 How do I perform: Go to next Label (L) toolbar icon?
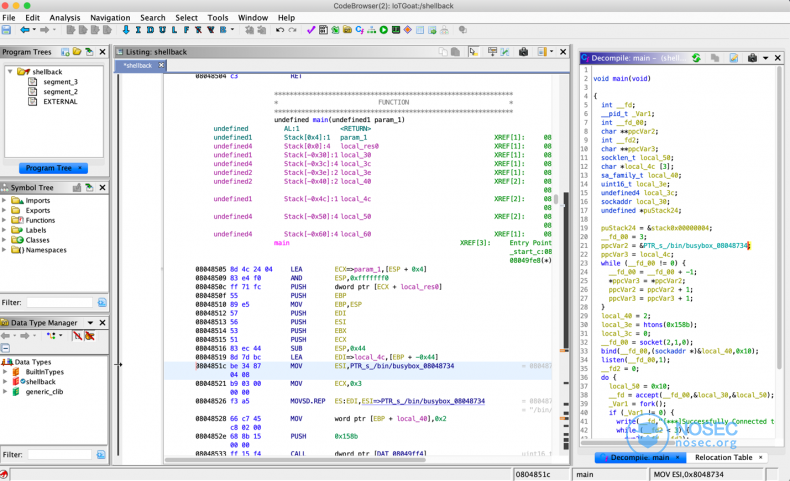(174, 30)
